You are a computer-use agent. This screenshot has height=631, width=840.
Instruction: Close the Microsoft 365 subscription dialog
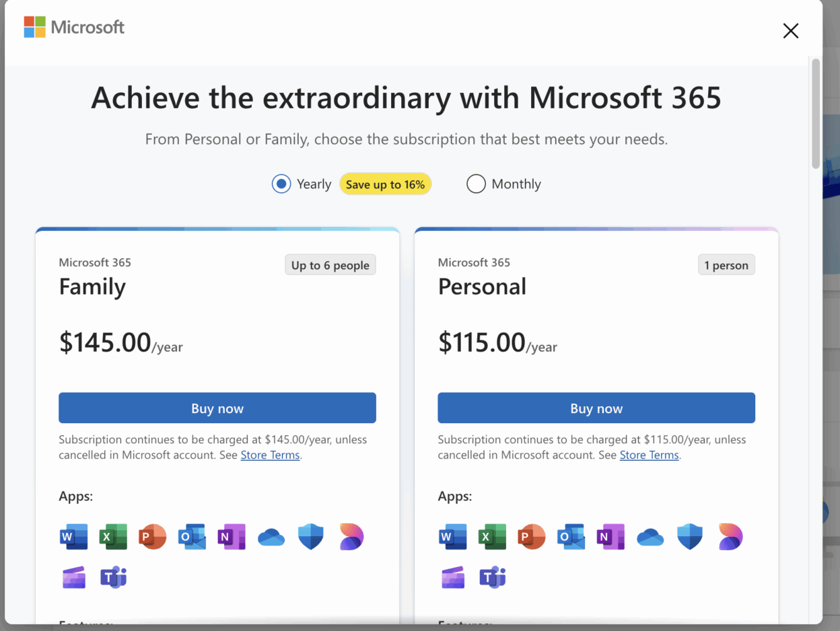pos(790,30)
